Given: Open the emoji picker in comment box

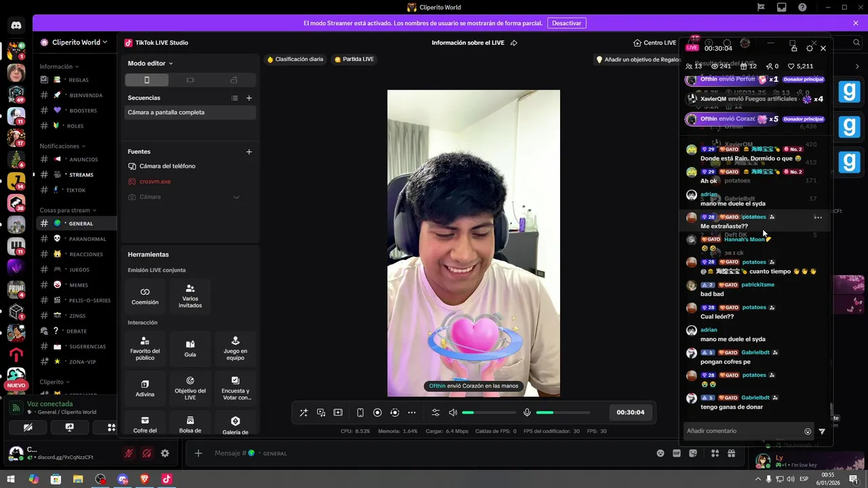Looking at the screenshot, I should point(808,431).
